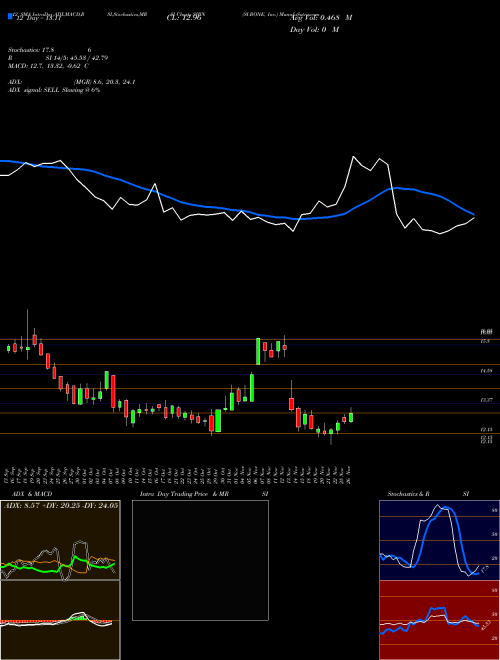The width and height of the screenshot is (500, 660).
Task: Click the MACD histogram panel
Action: point(60,620)
